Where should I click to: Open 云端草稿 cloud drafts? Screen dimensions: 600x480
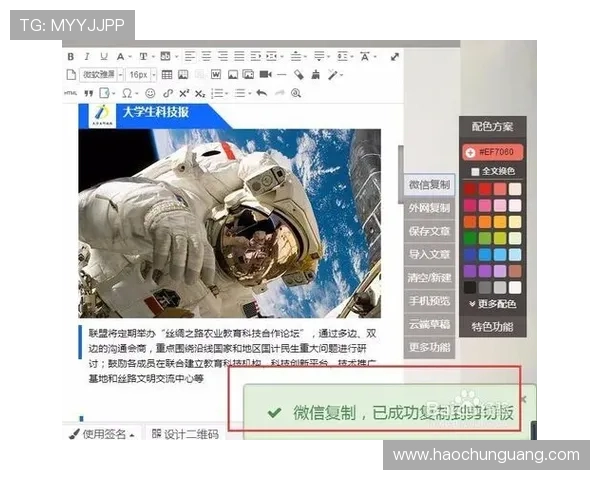[429, 324]
